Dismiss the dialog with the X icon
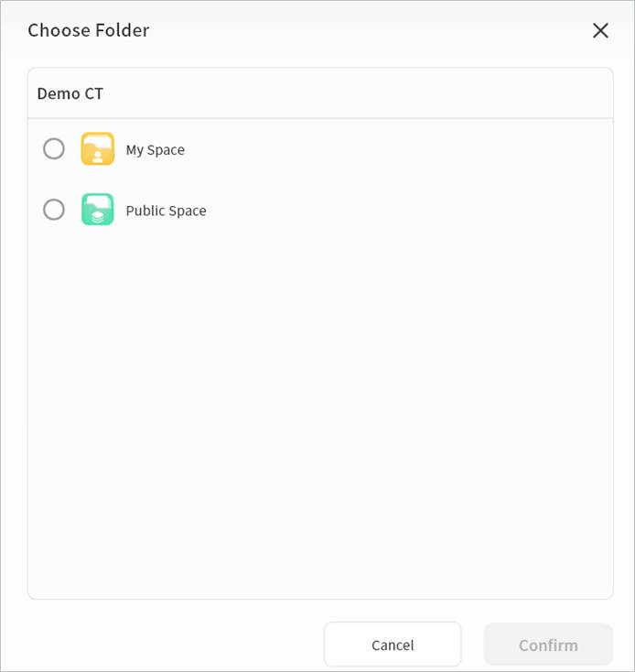 coord(600,30)
